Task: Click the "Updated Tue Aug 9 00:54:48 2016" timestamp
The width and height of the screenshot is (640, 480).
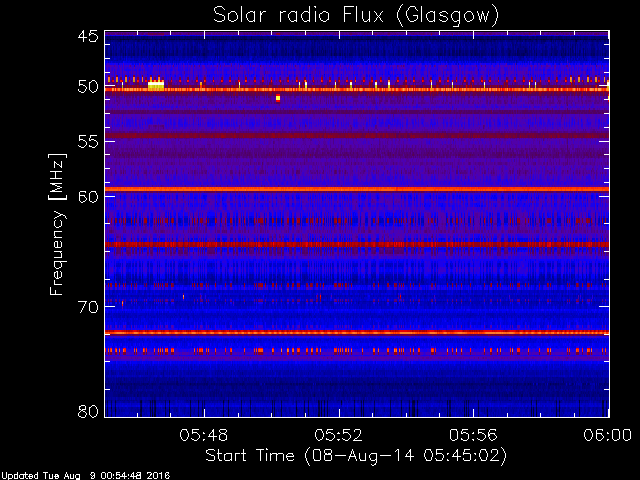Action: click(85, 476)
